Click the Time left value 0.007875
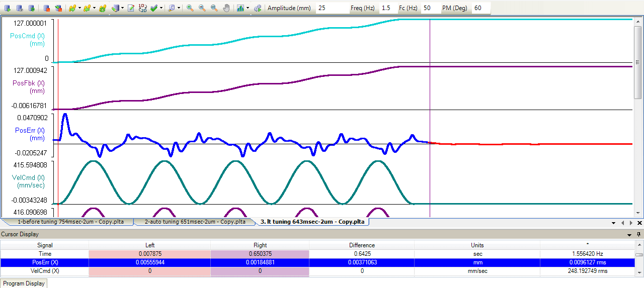644x288 pixels. (x=149, y=254)
